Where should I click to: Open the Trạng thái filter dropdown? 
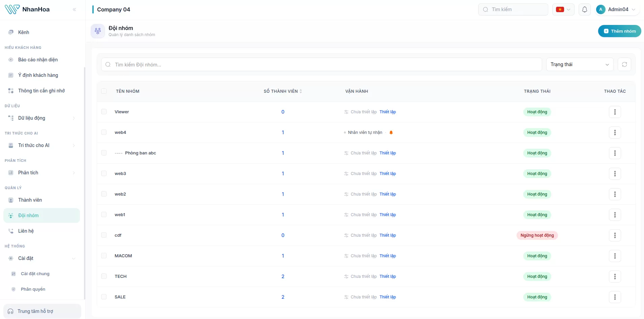(580, 64)
